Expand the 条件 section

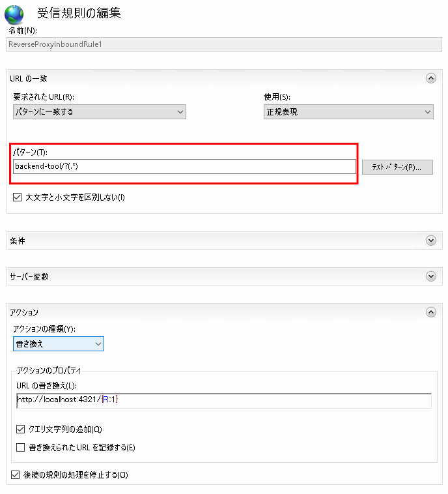(430, 240)
